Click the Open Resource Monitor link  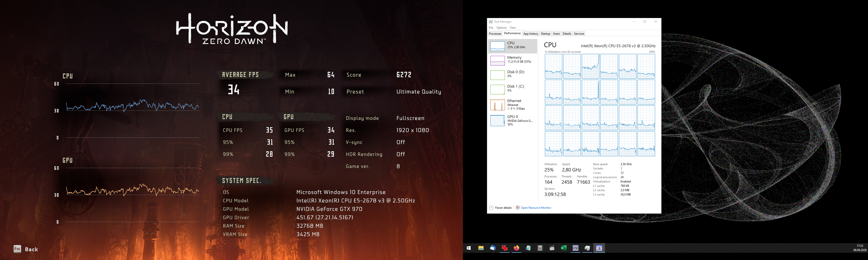tap(536, 208)
